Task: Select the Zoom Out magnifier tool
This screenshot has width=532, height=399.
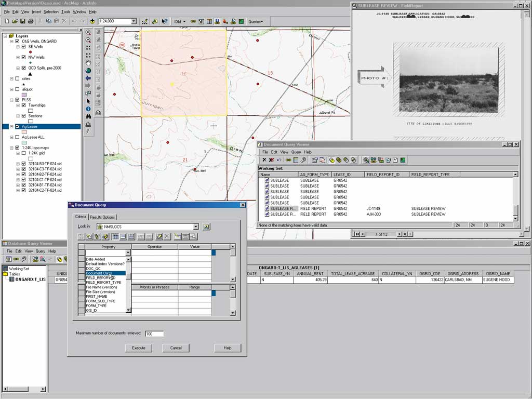Action: 88,40
